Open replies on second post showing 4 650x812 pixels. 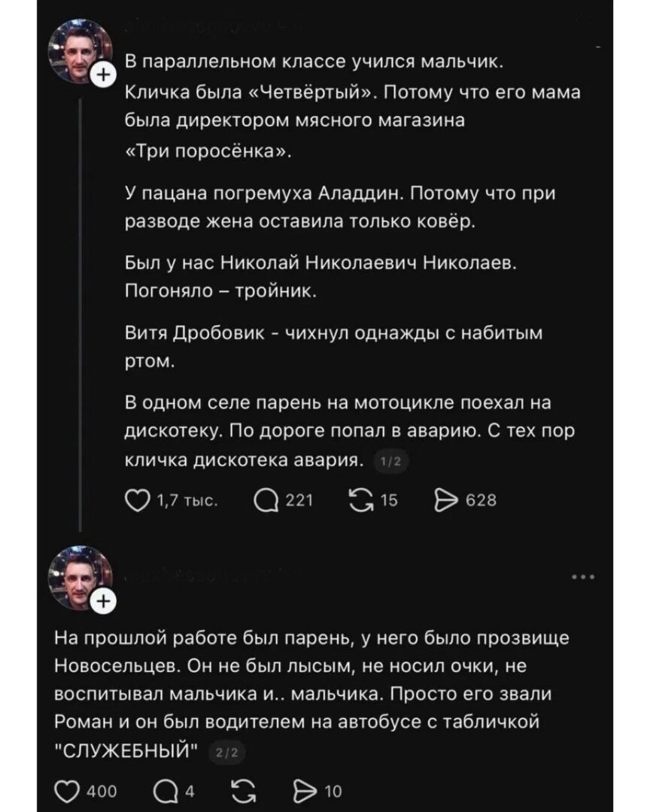[x=166, y=791]
